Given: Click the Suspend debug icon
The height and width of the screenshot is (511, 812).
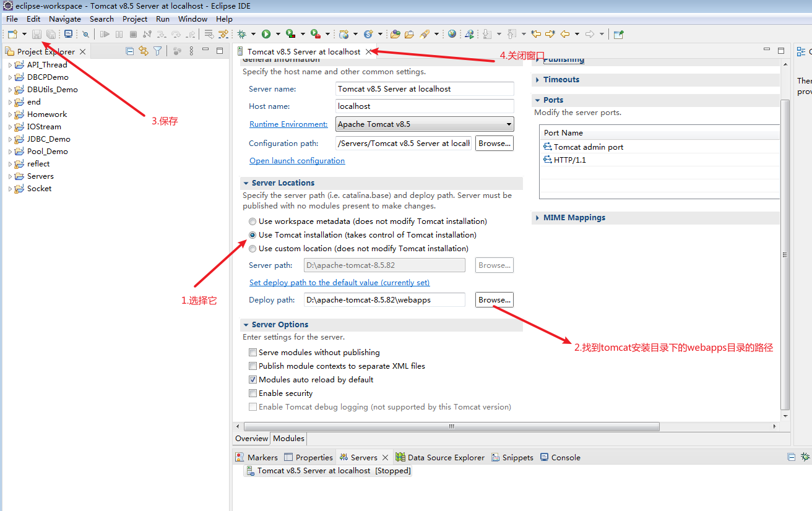Looking at the screenshot, I should (119, 34).
